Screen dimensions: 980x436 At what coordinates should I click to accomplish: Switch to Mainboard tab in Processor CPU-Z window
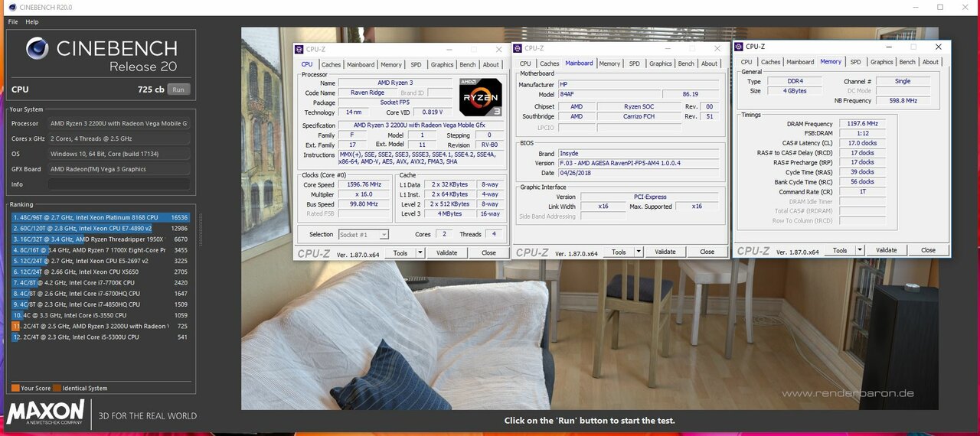[x=361, y=65]
